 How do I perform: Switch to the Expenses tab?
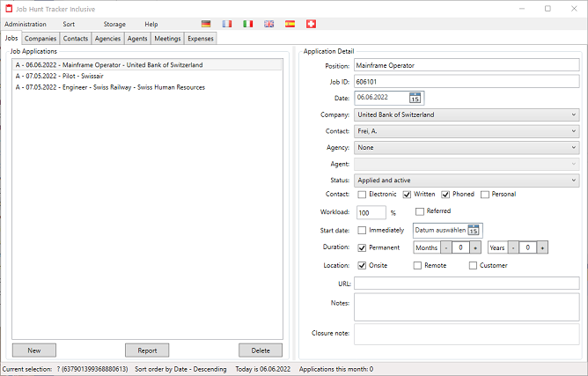pyautogui.click(x=201, y=38)
